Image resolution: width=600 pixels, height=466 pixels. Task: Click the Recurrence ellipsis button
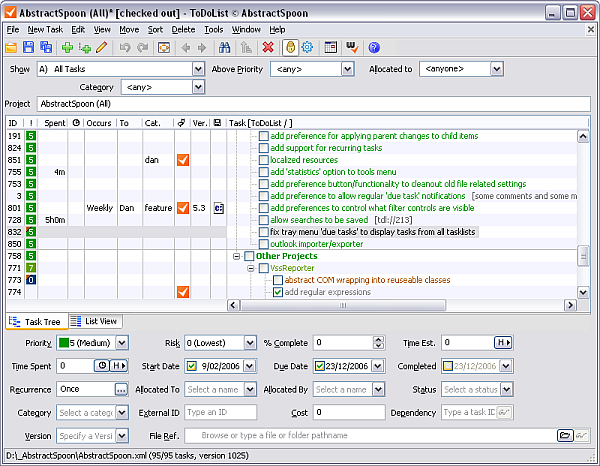pos(121,389)
